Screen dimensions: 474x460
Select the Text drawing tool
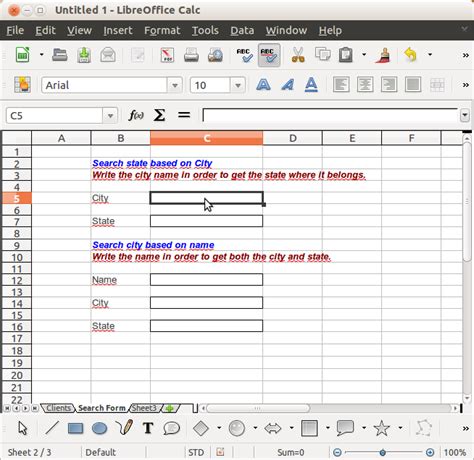148,428
